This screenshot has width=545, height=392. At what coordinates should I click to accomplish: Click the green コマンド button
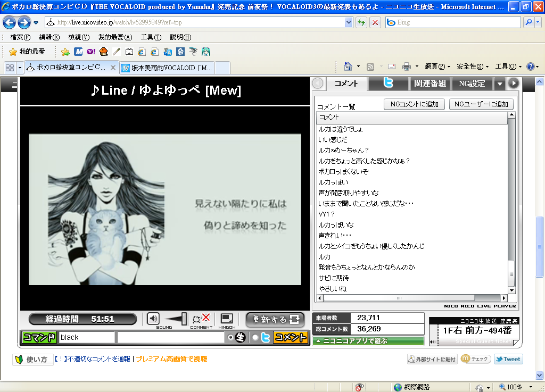(x=39, y=337)
